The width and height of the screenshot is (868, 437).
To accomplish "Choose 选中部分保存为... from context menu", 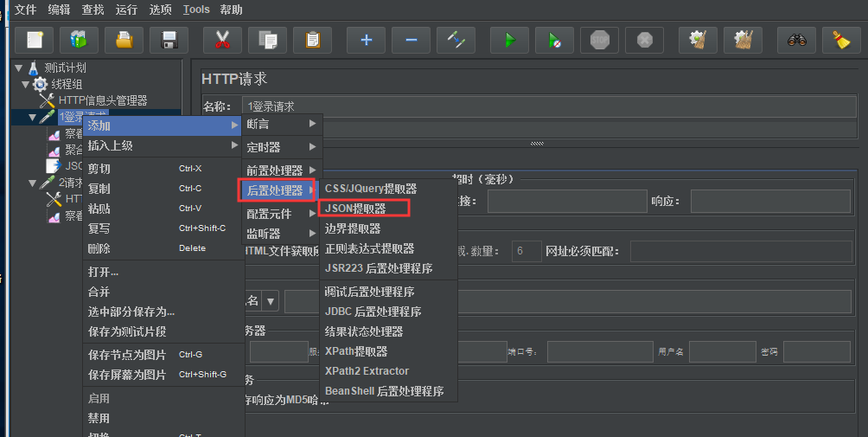I will click(x=163, y=312).
